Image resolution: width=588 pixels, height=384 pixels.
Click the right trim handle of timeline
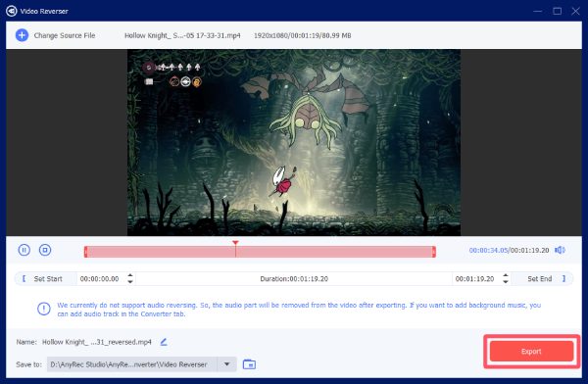coord(434,252)
